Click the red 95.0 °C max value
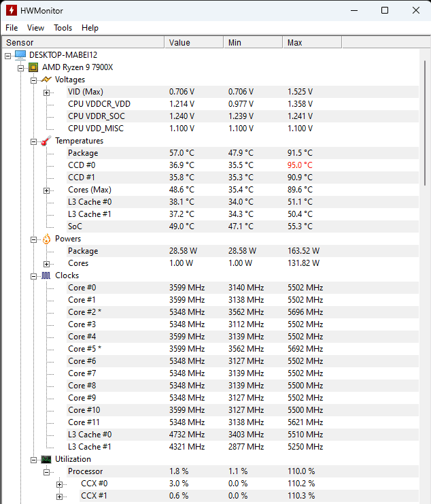 300,165
